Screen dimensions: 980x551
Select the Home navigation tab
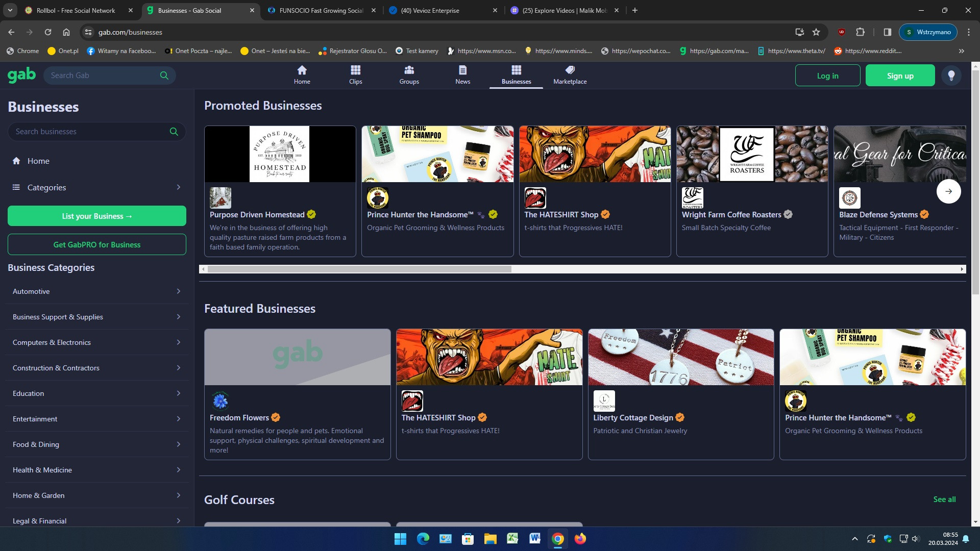pos(302,74)
